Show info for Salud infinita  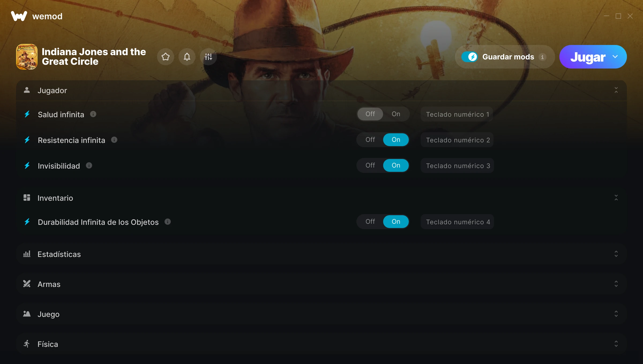tap(93, 114)
